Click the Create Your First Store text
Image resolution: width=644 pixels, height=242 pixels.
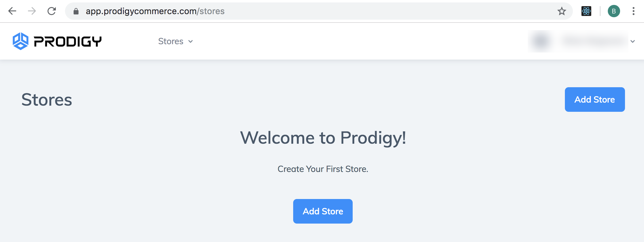point(323,169)
